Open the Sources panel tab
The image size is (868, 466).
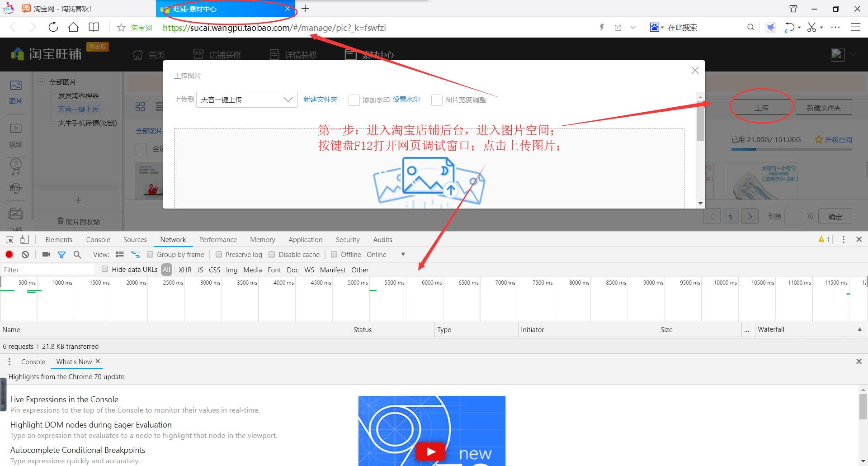(135, 240)
